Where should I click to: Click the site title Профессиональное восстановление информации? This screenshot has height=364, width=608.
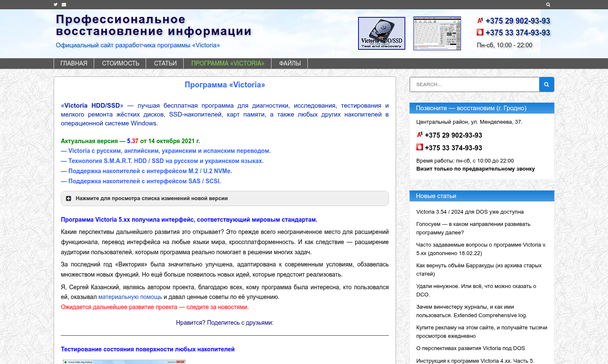153,25
